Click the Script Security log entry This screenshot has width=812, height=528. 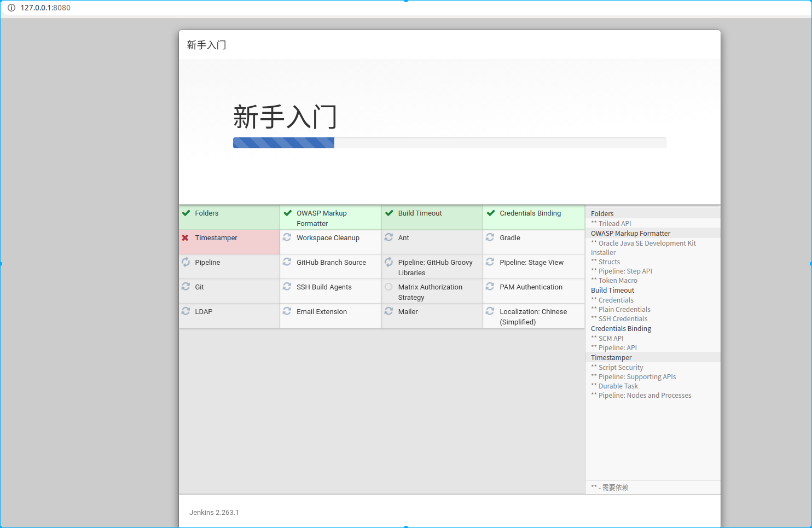tap(617, 368)
